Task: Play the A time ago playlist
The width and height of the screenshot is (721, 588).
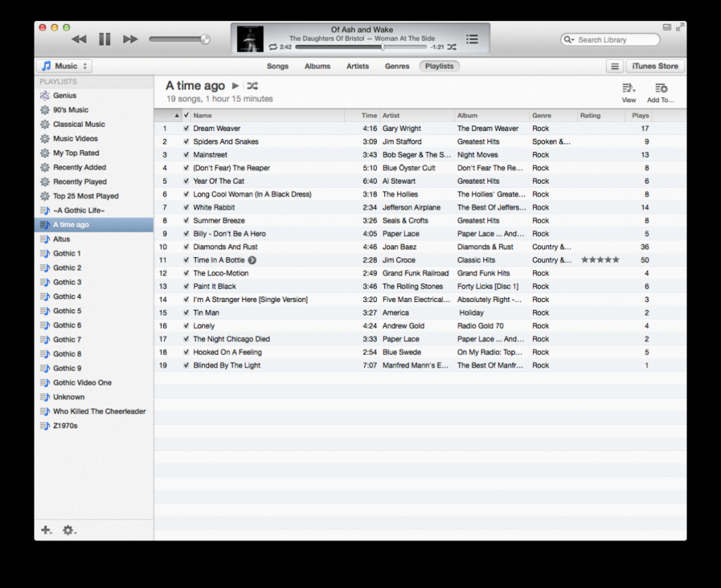Action: [236, 86]
